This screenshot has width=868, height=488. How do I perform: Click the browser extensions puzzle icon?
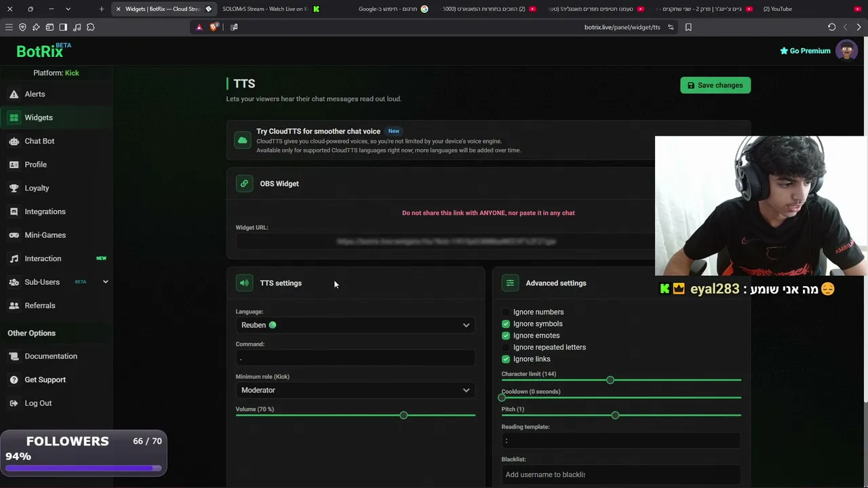point(90,27)
